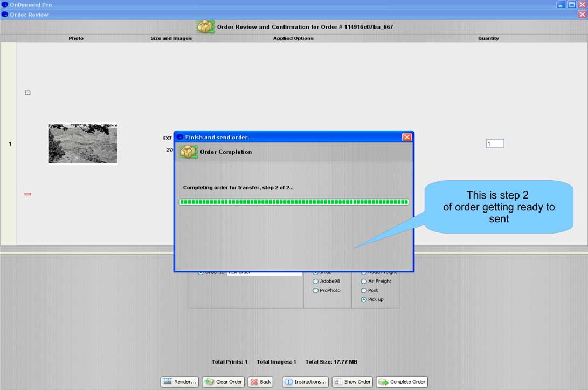Close the Order Review window
The image size is (588, 390).
(x=582, y=15)
